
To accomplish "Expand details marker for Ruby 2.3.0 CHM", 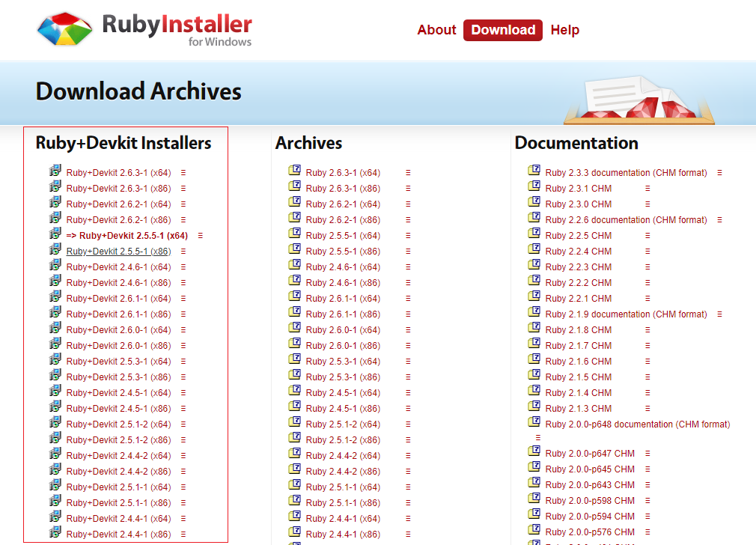I will pos(647,204).
